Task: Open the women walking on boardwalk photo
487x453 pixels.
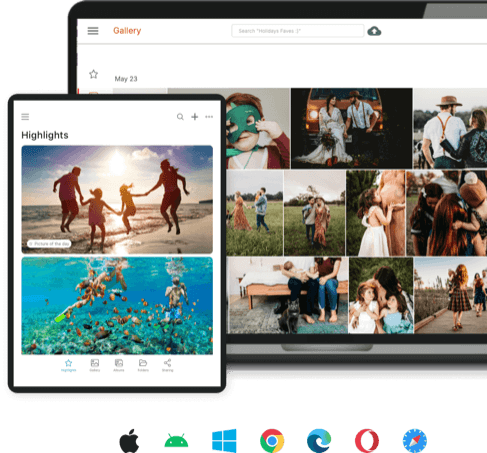Action: (x=451, y=295)
